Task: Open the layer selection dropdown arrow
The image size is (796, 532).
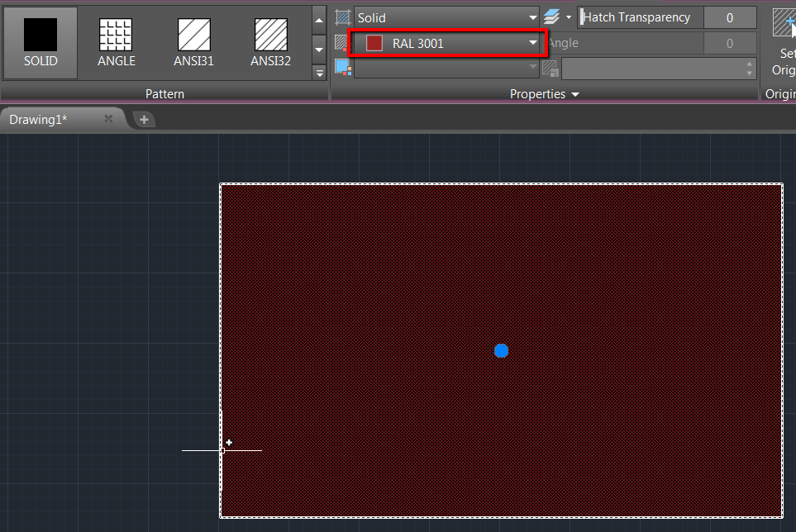Action: [569, 17]
